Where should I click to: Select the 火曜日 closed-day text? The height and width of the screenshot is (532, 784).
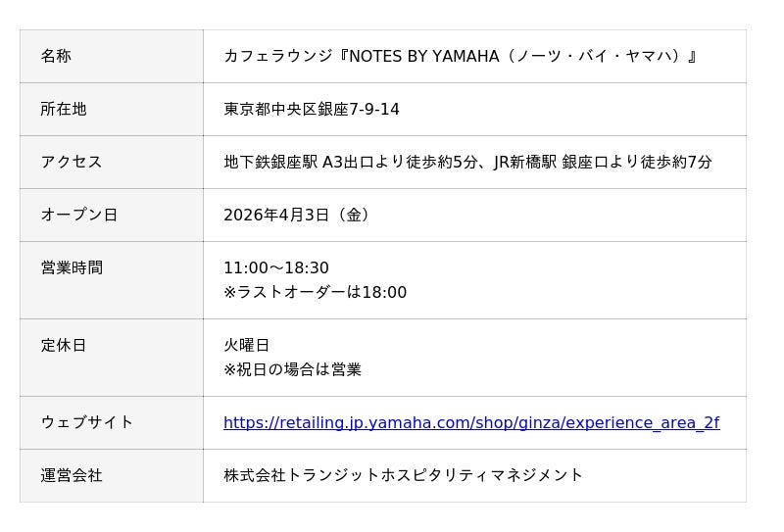click(246, 346)
